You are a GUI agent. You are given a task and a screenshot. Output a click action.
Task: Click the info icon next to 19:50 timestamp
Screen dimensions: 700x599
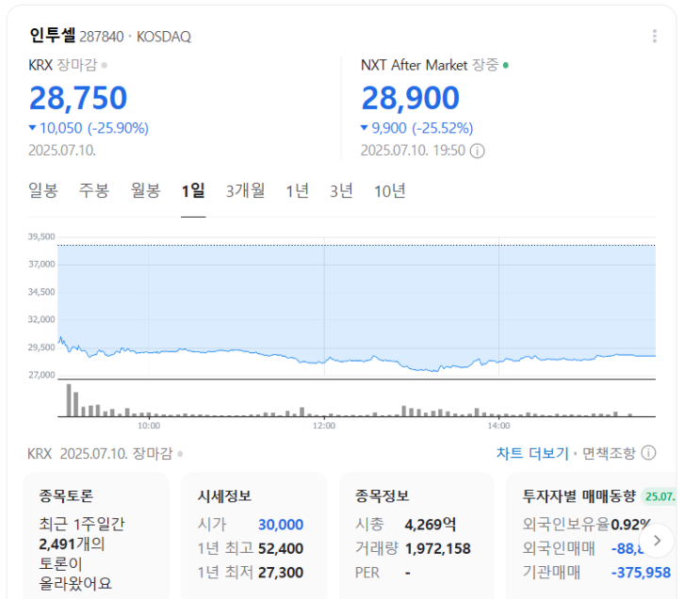(x=477, y=151)
